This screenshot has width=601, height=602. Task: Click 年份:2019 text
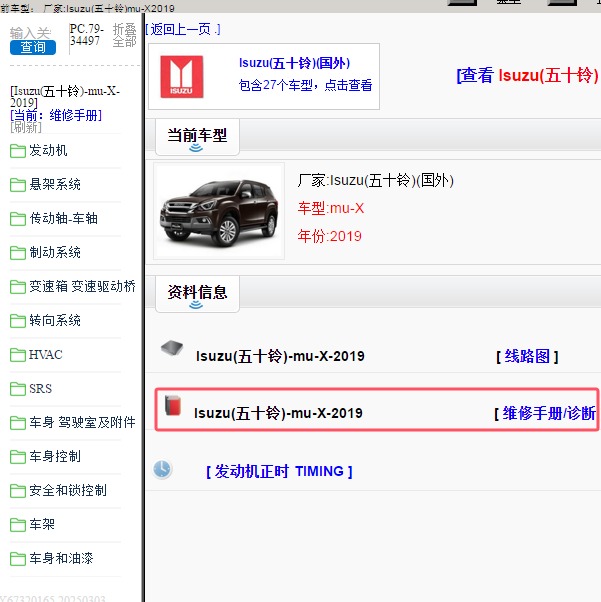click(329, 236)
